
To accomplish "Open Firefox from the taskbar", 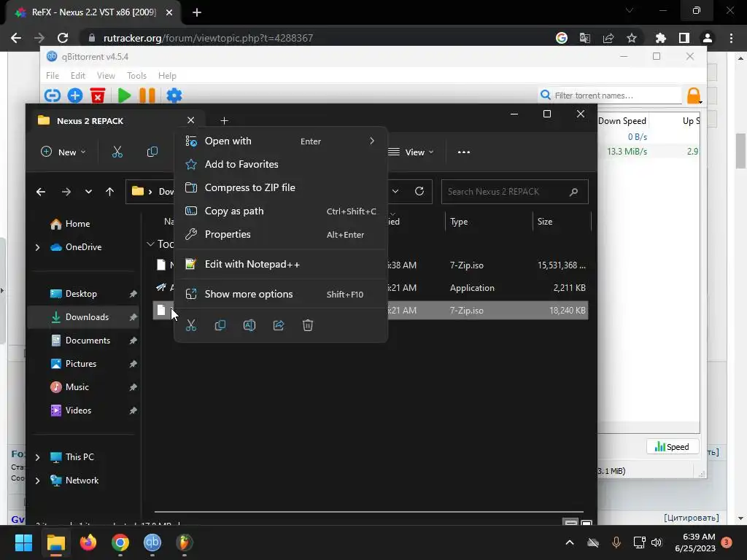I will tap(88, 542).
